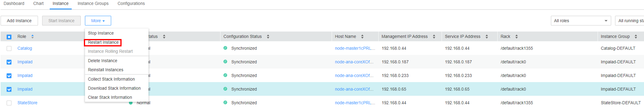The image size is (644, 107).
Task: Toggle the select-all checkbox in header
Action: (x=9, y=37)
